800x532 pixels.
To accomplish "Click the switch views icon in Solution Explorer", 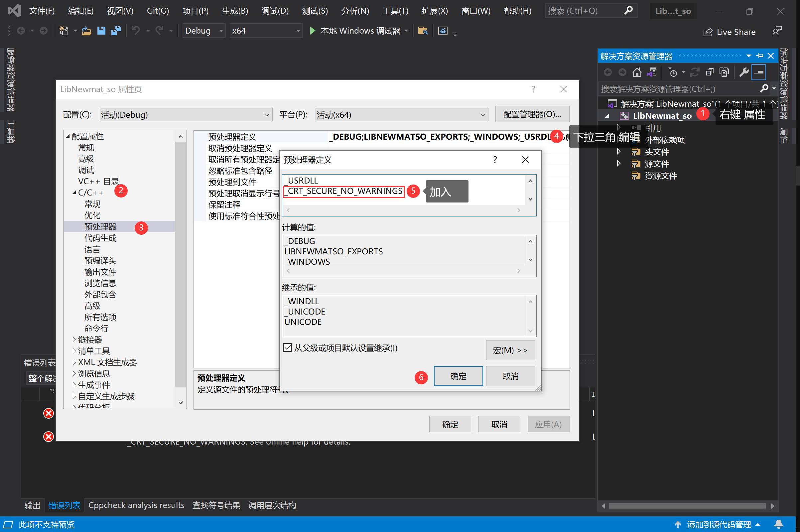I will pyautogui.click(x=652, y=72).
